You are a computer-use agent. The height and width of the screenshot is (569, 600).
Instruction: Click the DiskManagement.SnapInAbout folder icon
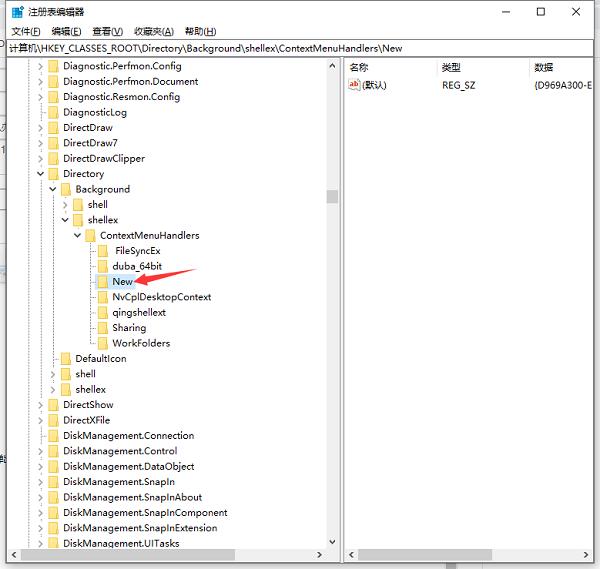tap(53, 497)
